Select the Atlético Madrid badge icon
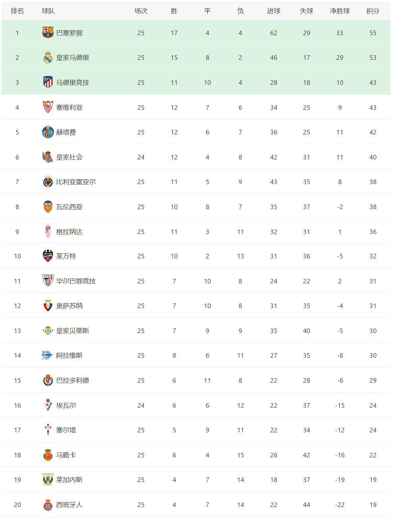 click(x=48, y=82)
